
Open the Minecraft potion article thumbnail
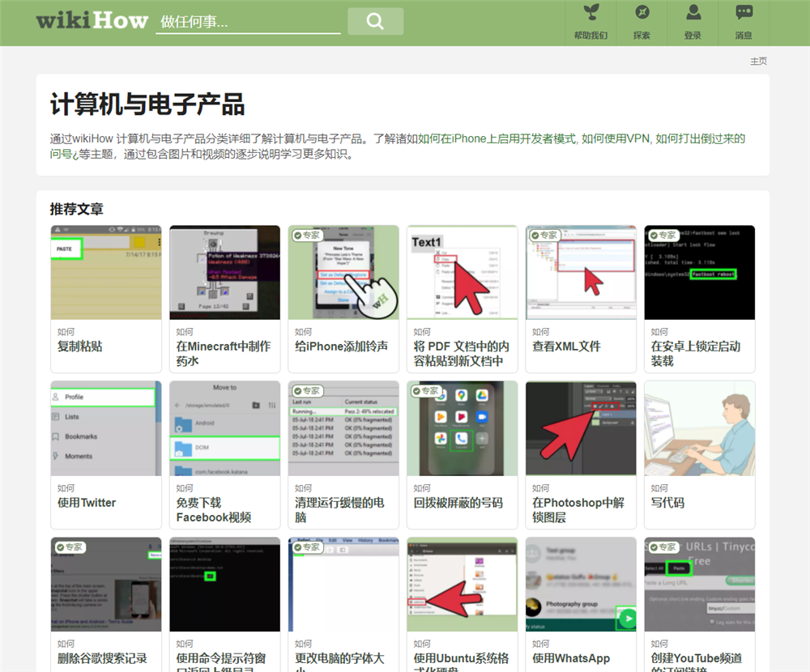pos(224,272)
